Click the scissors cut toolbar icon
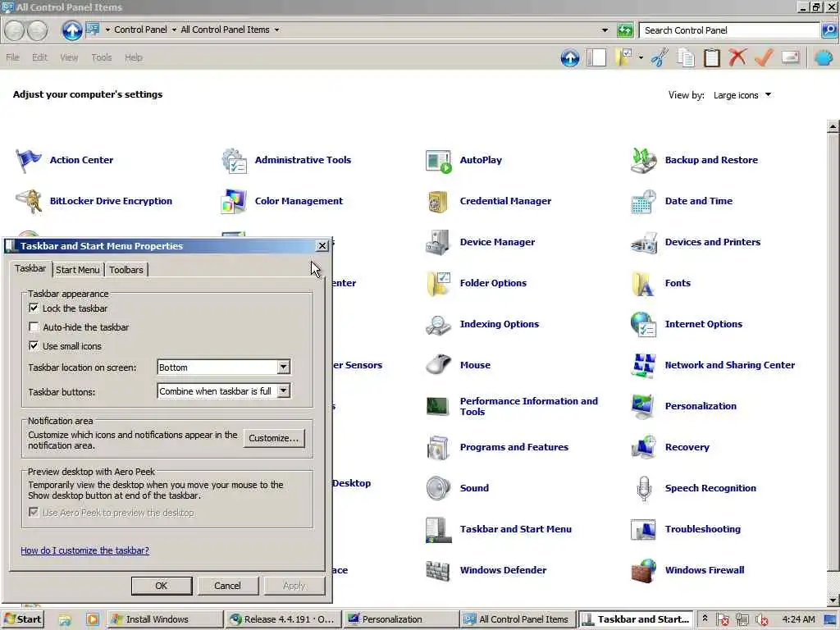This screenshot has width=840, height=630. click(x=660, y=57)
